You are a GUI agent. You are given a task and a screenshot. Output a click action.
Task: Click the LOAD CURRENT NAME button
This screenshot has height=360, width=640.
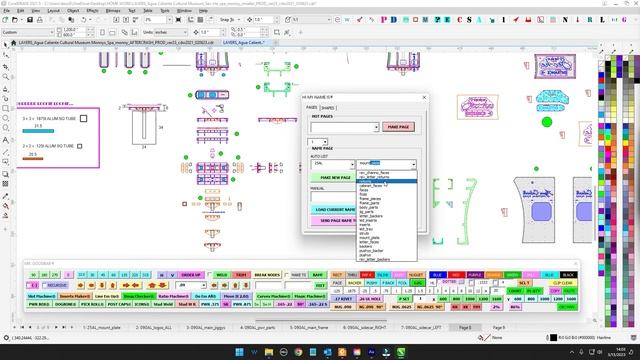333,210
